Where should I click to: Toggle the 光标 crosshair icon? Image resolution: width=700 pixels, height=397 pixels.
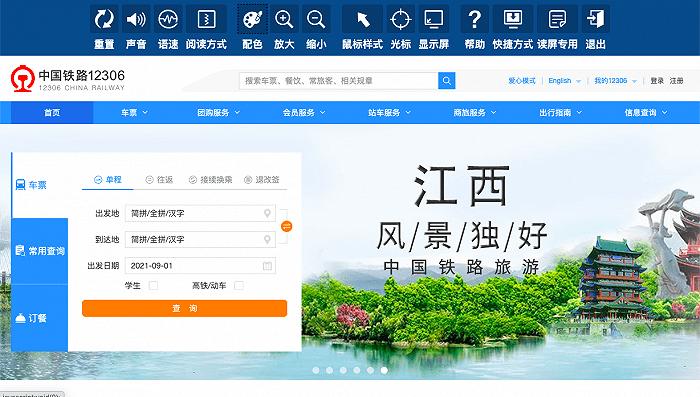400,19
